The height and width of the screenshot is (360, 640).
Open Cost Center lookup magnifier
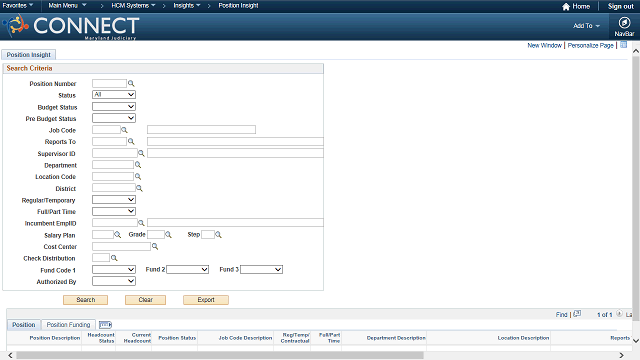pyautogui.click(x=155, y=247)
